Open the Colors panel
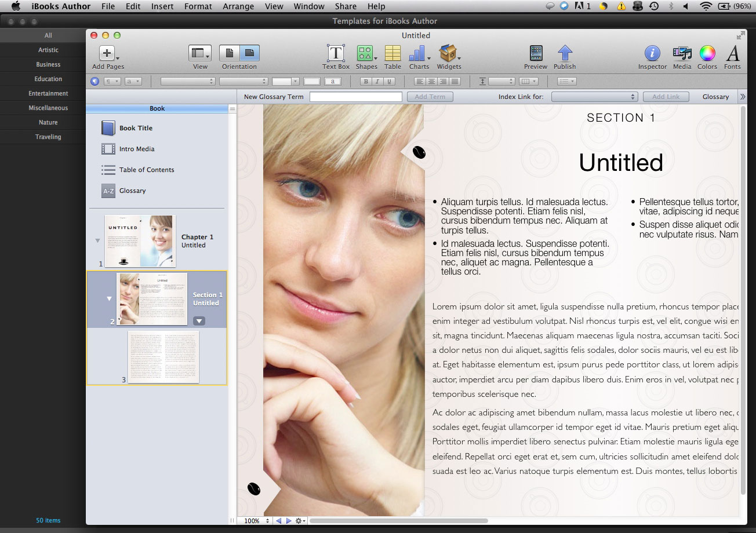The image size is (756, 533). (707, 57)
